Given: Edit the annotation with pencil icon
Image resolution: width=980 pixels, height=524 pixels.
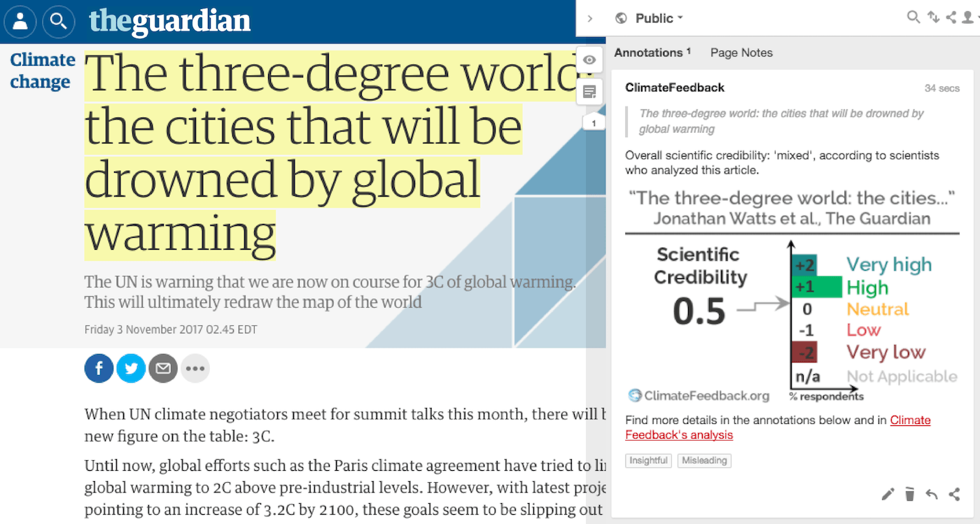Looking at the screenshot, I should click(888, 495).
